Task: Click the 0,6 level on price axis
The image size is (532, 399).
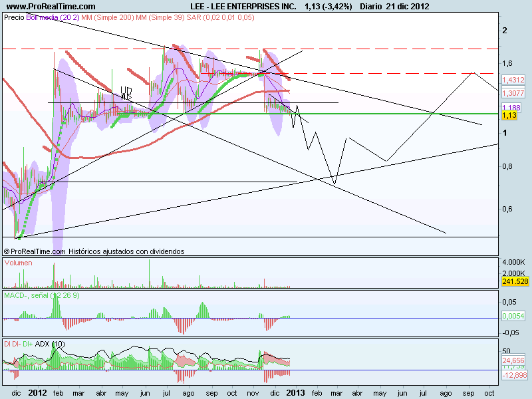Action: 507,209
